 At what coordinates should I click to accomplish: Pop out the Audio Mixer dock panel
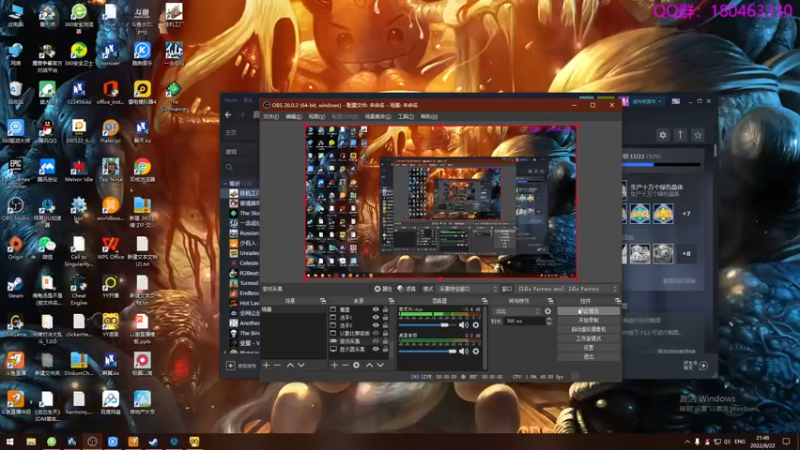pyautogui.click(x=484, y=301)
